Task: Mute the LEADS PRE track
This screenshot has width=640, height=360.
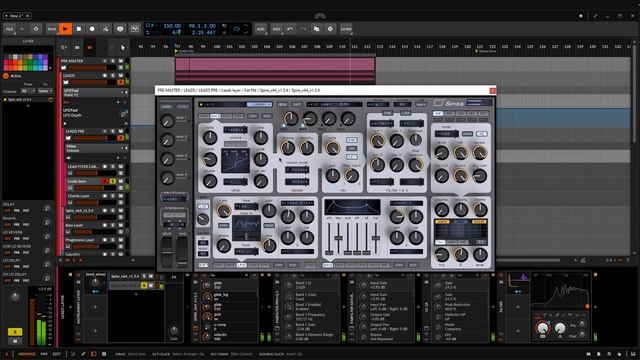Action: point(121,131)
